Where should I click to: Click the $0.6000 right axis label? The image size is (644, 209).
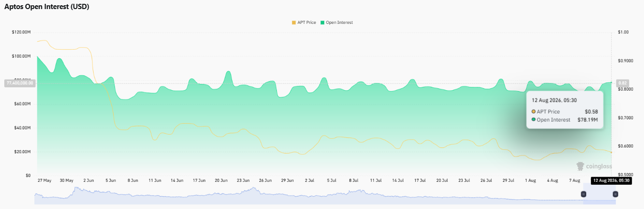click(x=625, y=146)
